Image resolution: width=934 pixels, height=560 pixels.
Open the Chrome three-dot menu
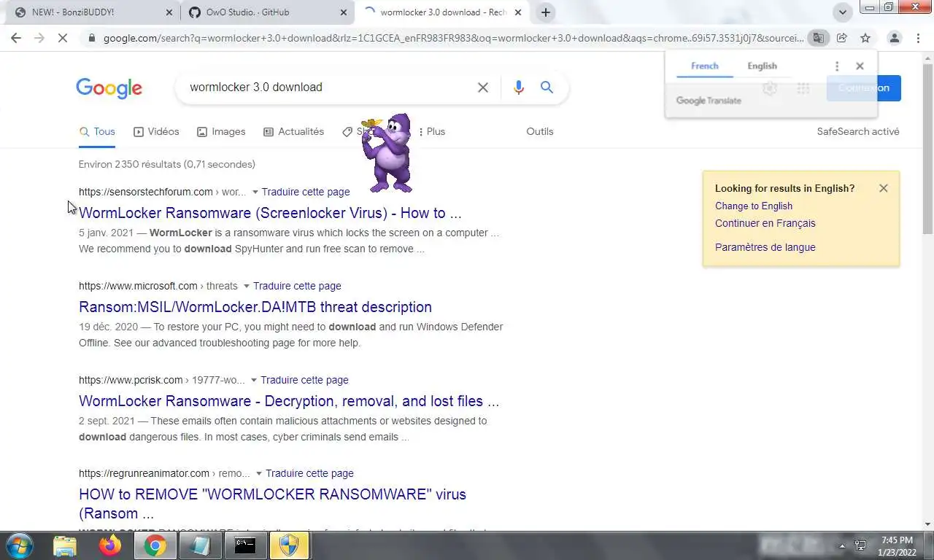917,38
